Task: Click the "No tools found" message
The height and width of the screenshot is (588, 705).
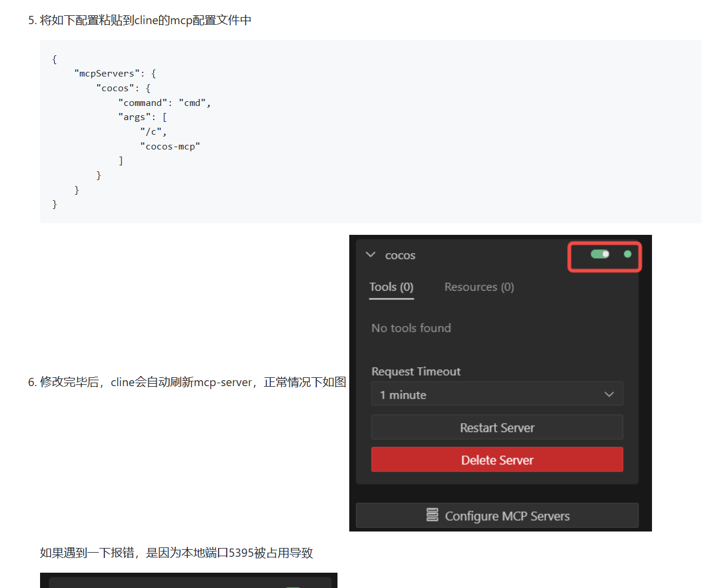Action: 411,328
